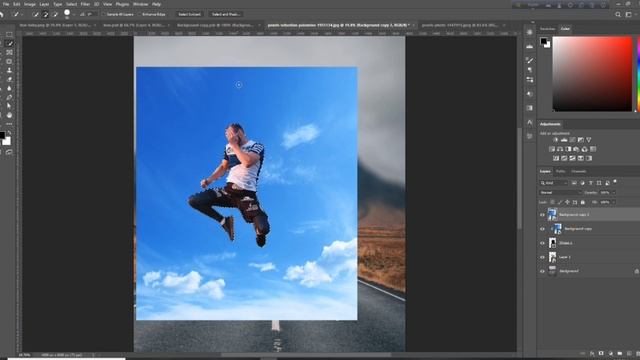Add a Color Balance adjustment
The image size is (640, 360).
pyautogui.click(x=560, y=149)
